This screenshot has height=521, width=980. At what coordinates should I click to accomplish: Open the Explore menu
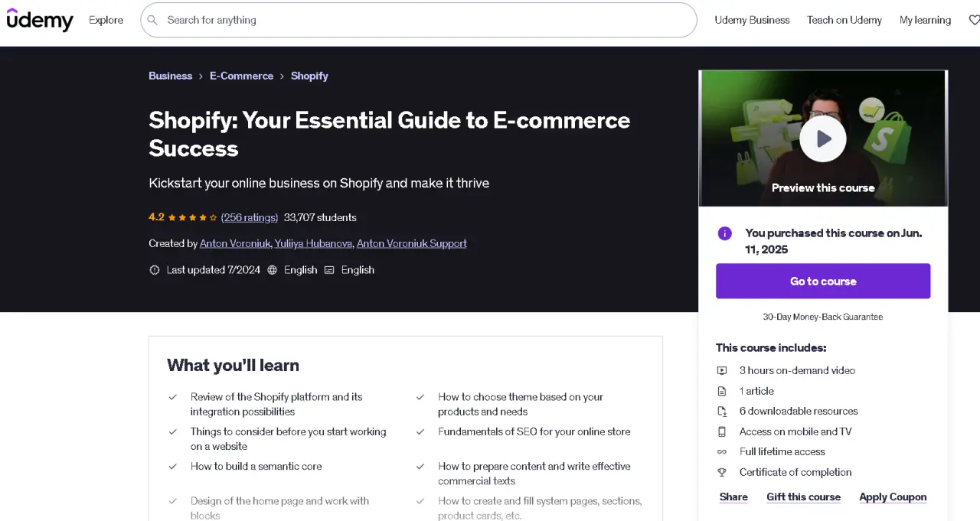[106, 20]
